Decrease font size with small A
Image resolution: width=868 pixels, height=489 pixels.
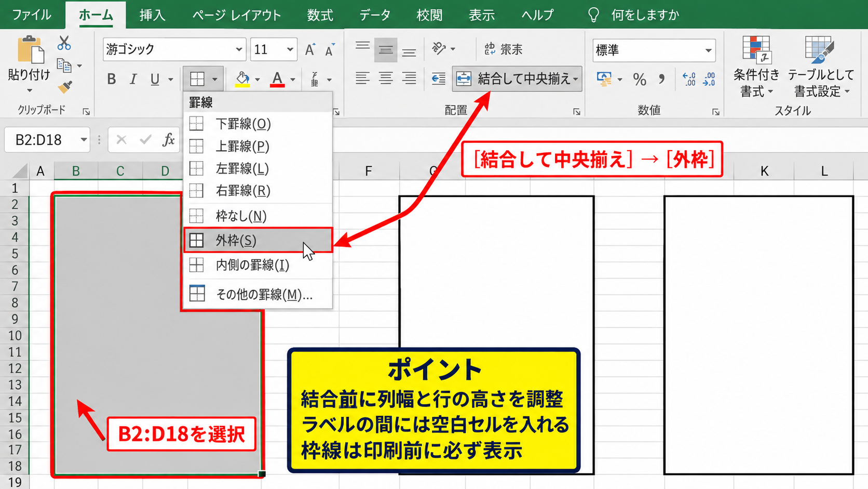coord(330,49)
